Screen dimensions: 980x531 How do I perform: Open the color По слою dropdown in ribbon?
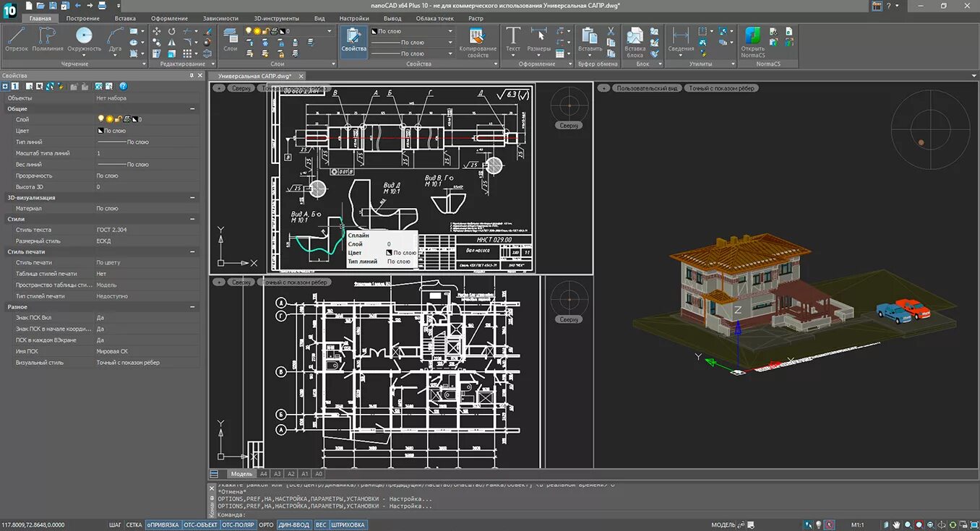tap(450, 31)
